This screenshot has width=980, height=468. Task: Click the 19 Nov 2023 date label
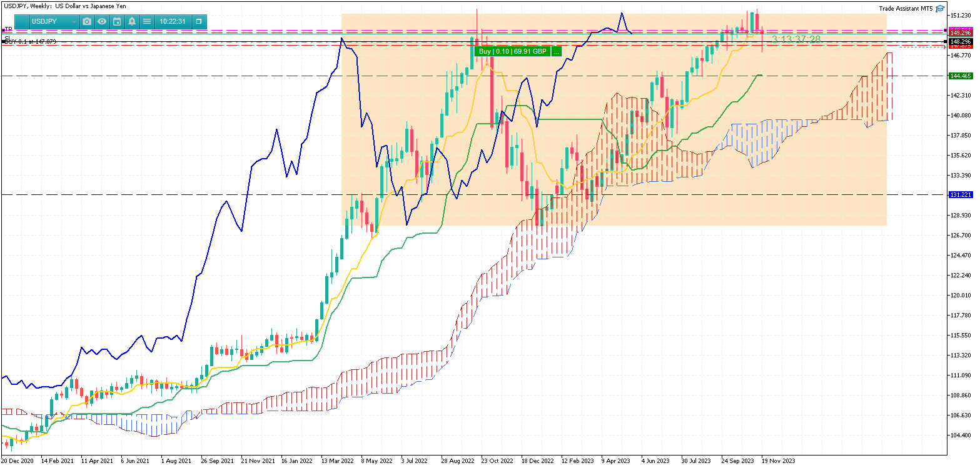[777, 461]
